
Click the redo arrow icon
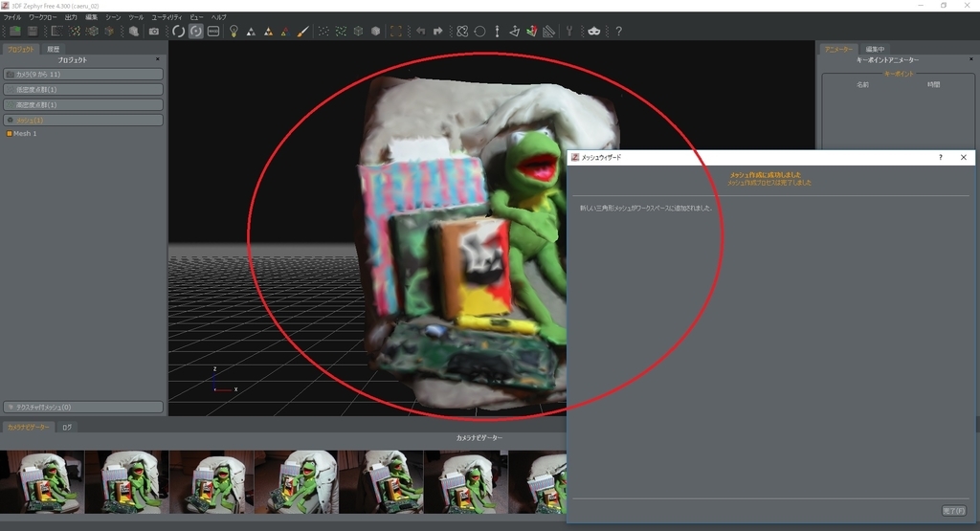pyautogui.click(x=437, y=32)
